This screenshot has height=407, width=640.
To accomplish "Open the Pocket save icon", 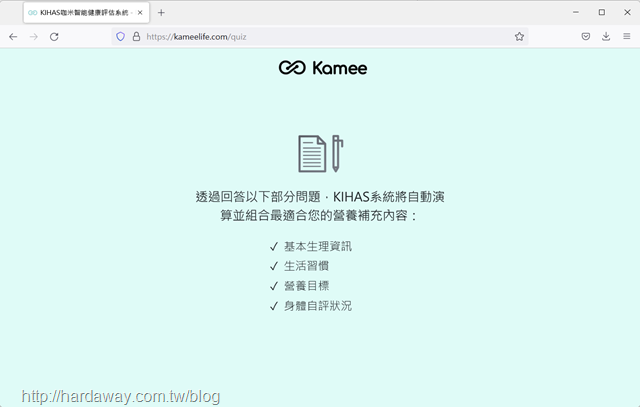I will (x=586, y=37).
